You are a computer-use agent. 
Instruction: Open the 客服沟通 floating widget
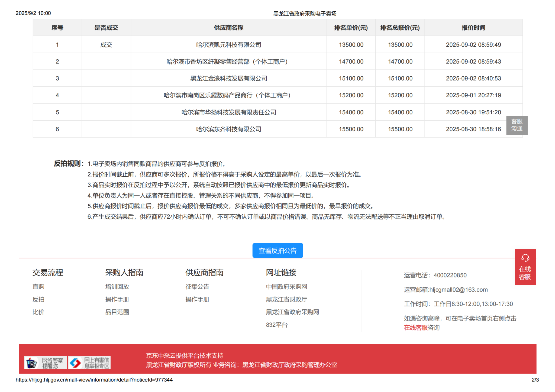click(517, 125)
